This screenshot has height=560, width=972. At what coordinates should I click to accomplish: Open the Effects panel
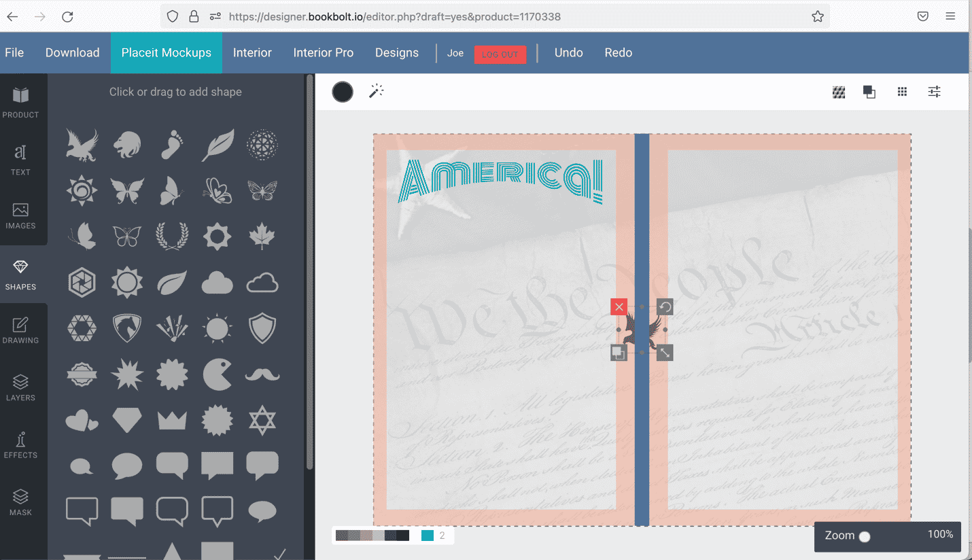[x=20, y=444]
